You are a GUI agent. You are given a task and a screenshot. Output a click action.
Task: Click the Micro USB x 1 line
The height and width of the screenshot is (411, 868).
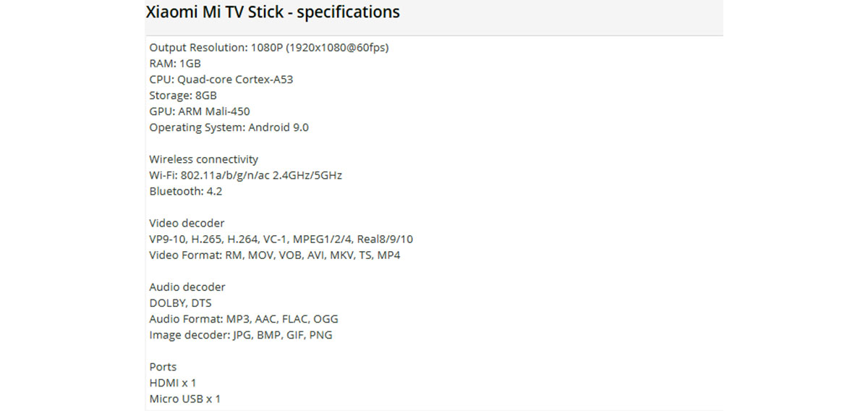point(184,398)
